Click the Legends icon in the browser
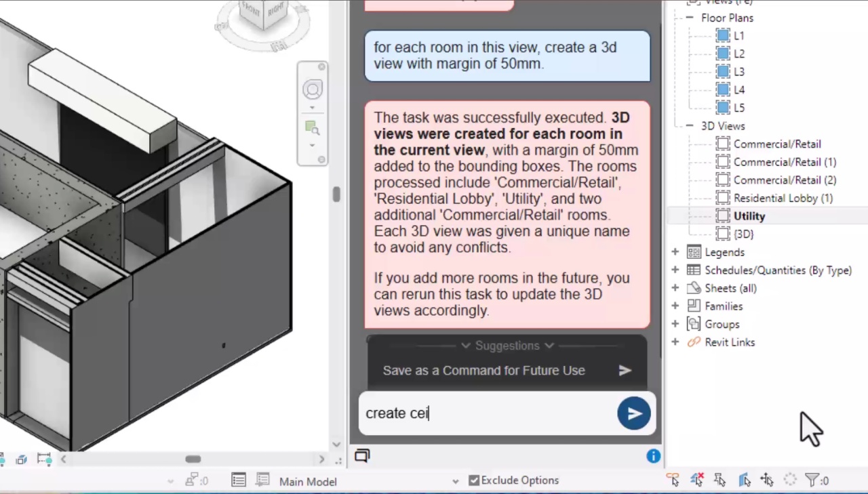 [694, 252]
